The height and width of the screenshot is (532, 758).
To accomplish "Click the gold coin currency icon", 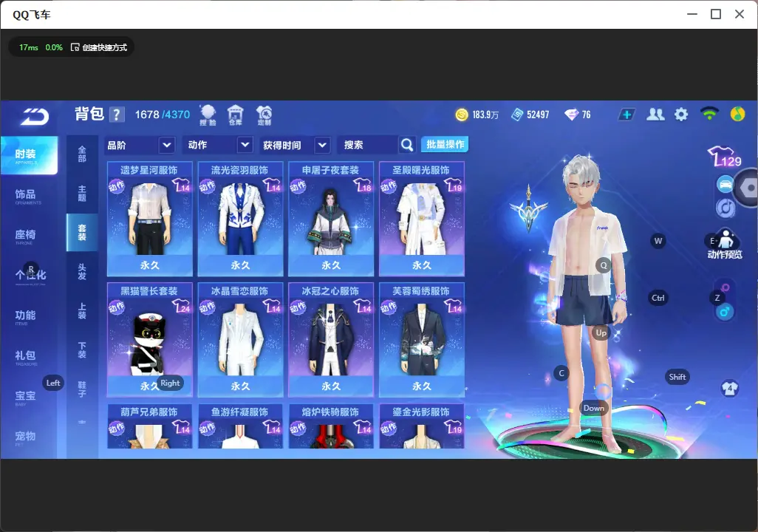I will pyautogui.click(x=462, y=115).
